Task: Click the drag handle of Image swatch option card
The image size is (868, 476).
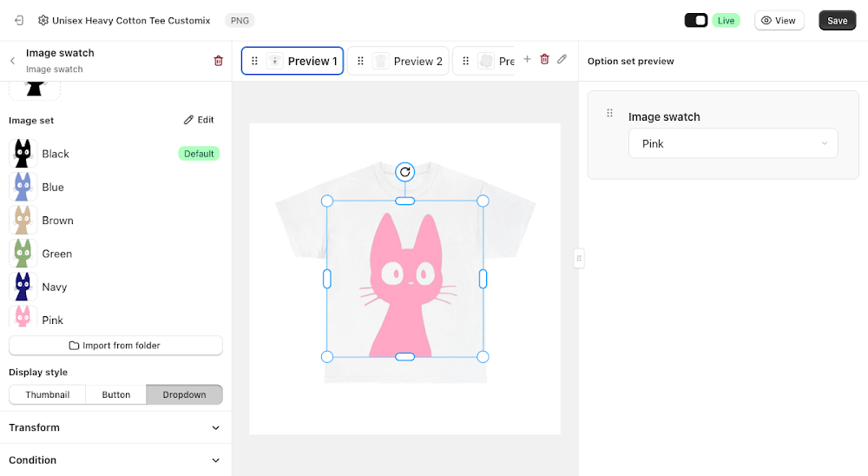Action: (x=609, y=113)
